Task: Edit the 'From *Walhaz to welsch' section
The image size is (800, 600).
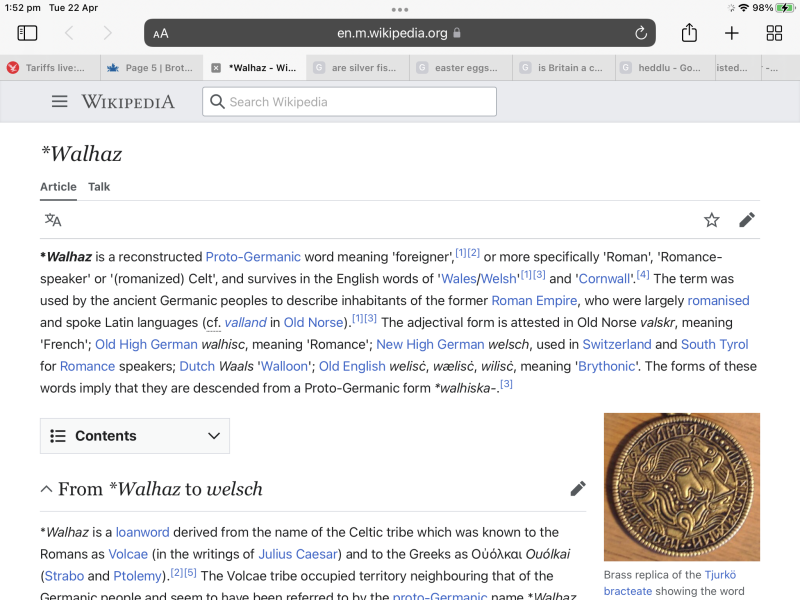Action: pyautogui.click(x=578, y=489)
